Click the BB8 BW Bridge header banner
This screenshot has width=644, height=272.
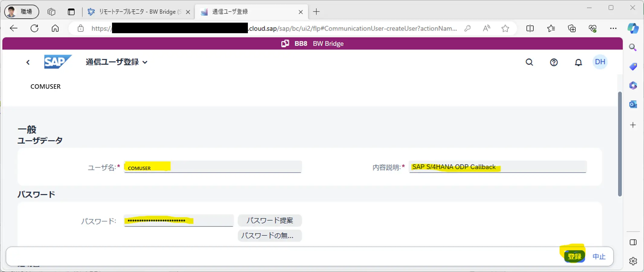point(312,43)
